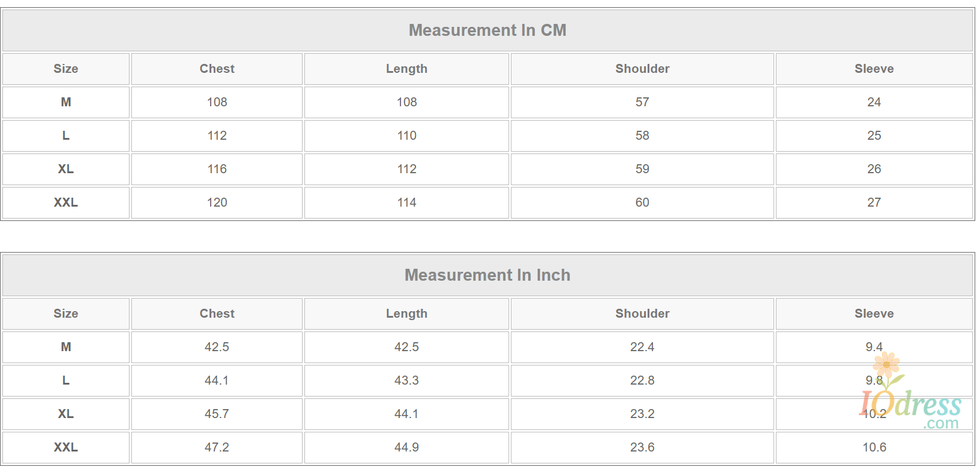
Task: Click the XXL sleeve value 27
Action: coord(874,202)
